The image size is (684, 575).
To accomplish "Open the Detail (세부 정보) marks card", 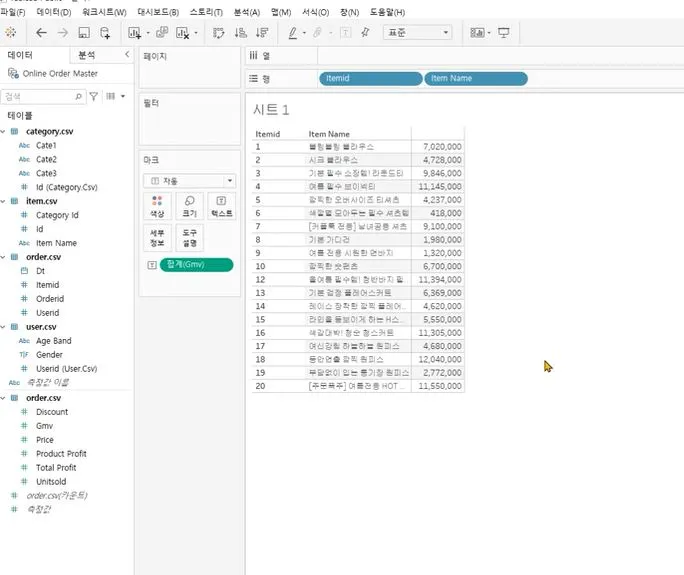I will pyautogui.click(x=157, y=238).
